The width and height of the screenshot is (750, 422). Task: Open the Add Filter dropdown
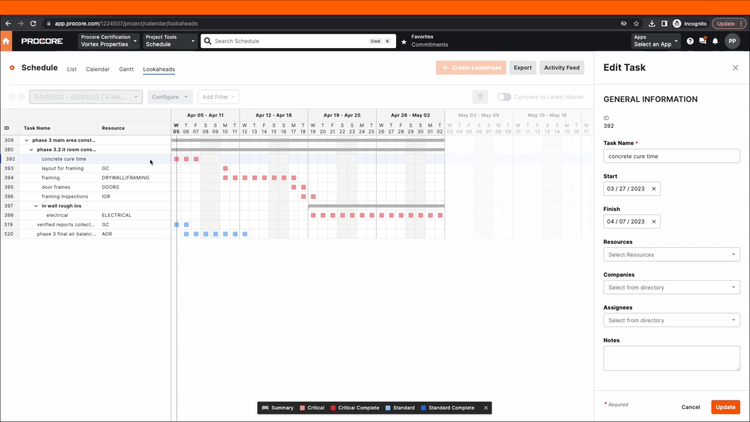218,97
